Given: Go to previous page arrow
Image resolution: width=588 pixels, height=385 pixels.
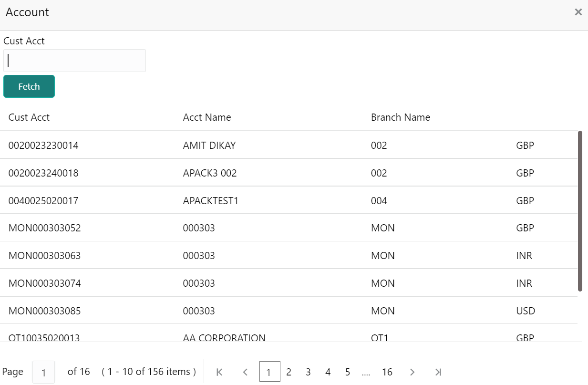Looking at the screenshot, I should [245, 372].
